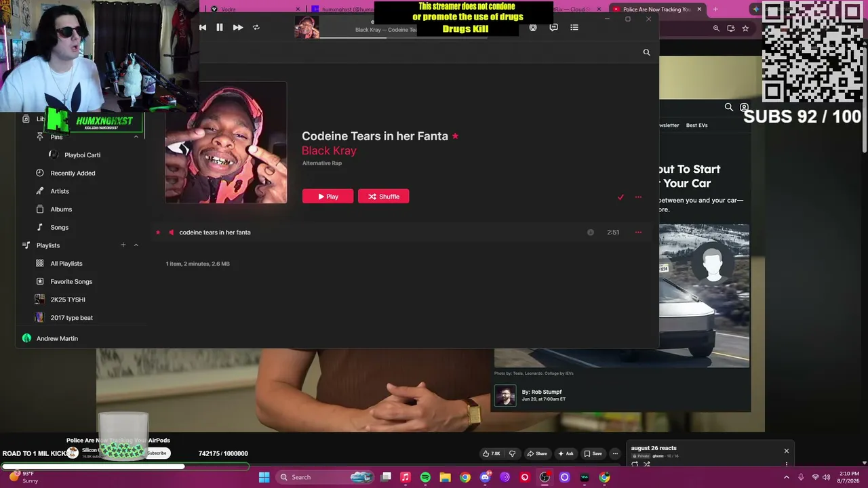Go to Recently Added in the sidebar

click(73, 173)
